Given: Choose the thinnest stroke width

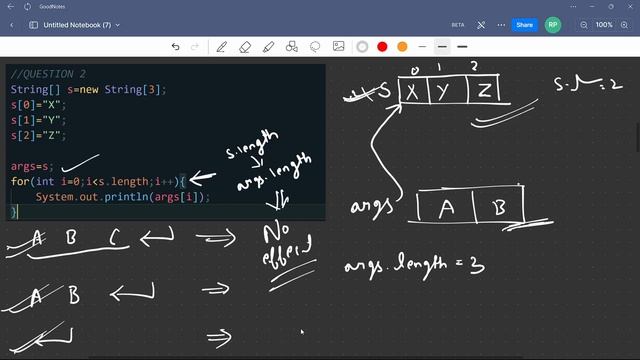Looking at the screenshot, I should tap(422, 47).
